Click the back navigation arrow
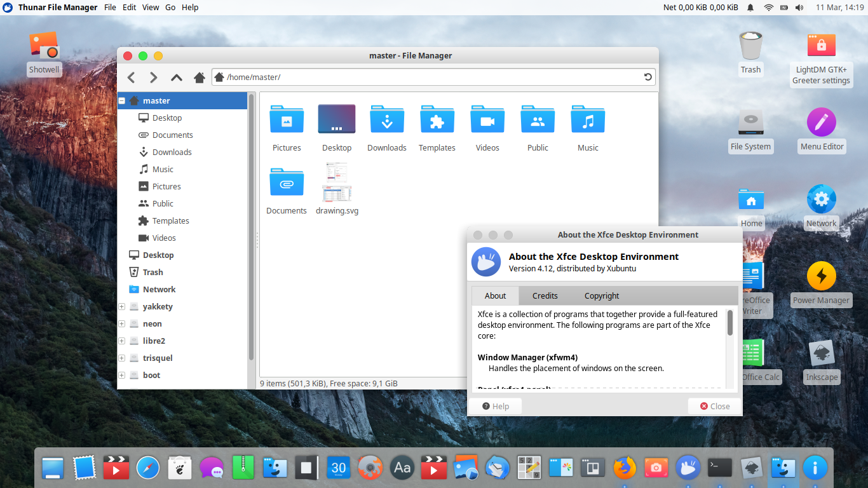 point(131,78)
